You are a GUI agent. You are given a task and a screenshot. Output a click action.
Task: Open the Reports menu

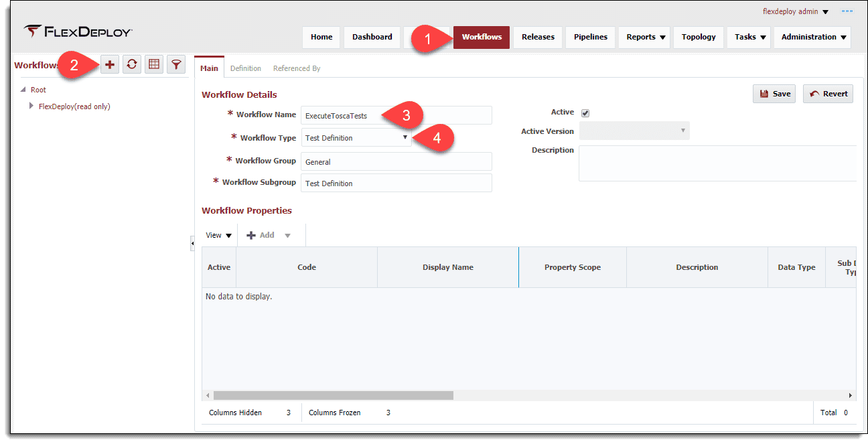click(x=646, y=38)
